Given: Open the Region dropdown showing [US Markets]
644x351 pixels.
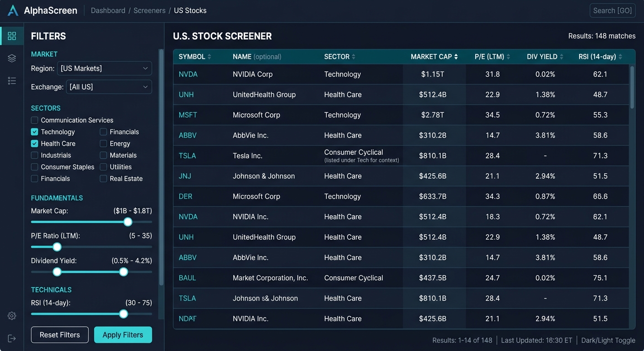Looking at the screenshot, I should coord(104,68).
